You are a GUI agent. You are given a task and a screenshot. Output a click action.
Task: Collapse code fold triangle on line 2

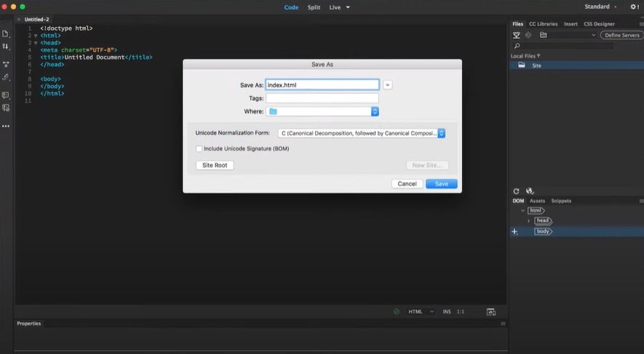[x=36, y=36]
